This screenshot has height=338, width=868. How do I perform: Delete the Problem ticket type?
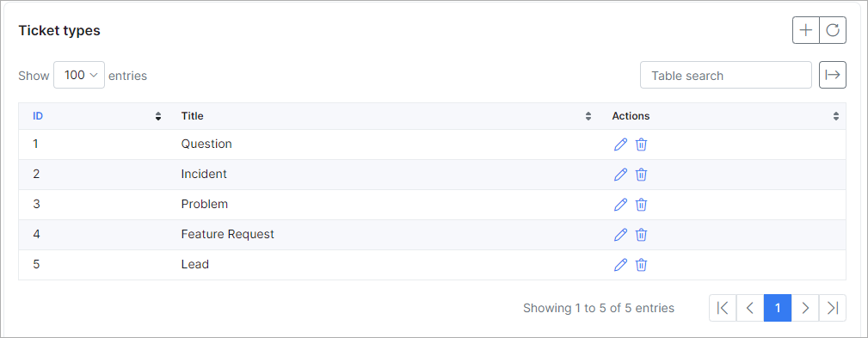(641, 204)
